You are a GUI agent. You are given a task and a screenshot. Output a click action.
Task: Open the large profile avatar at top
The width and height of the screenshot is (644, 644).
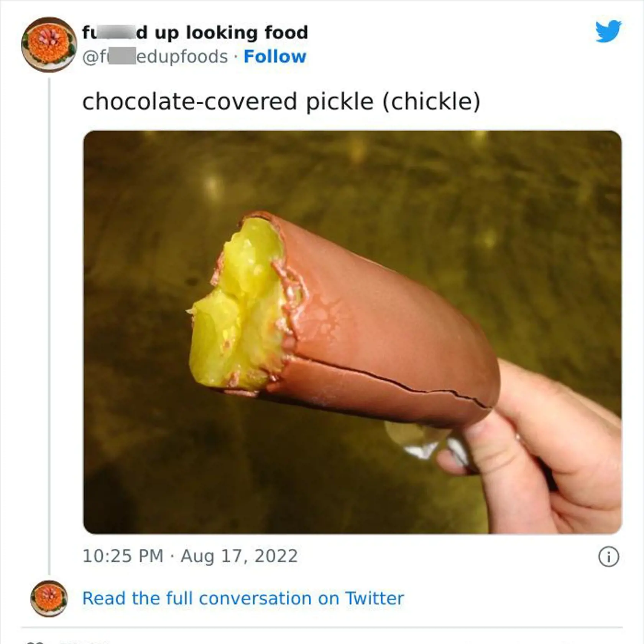(x=49, y=44)
